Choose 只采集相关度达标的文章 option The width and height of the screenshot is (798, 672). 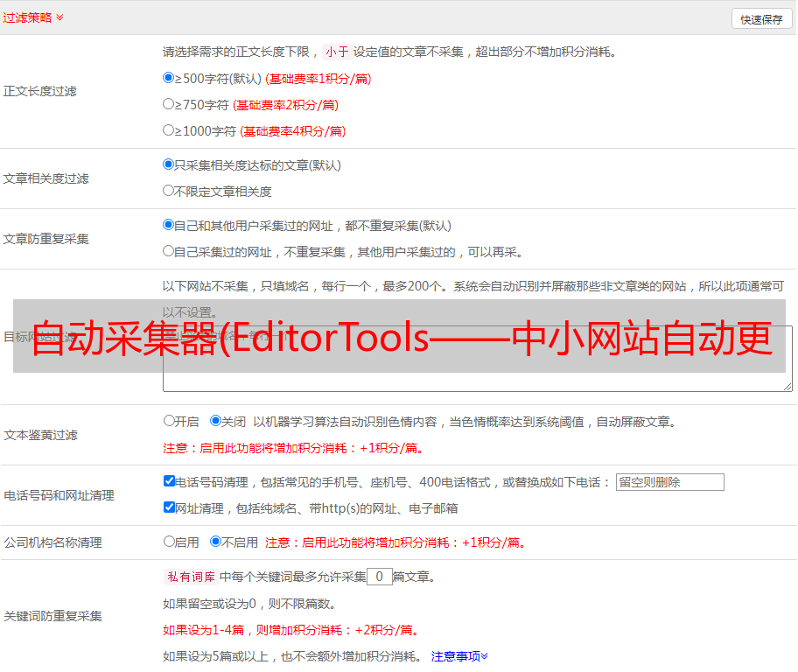[169, 164]
